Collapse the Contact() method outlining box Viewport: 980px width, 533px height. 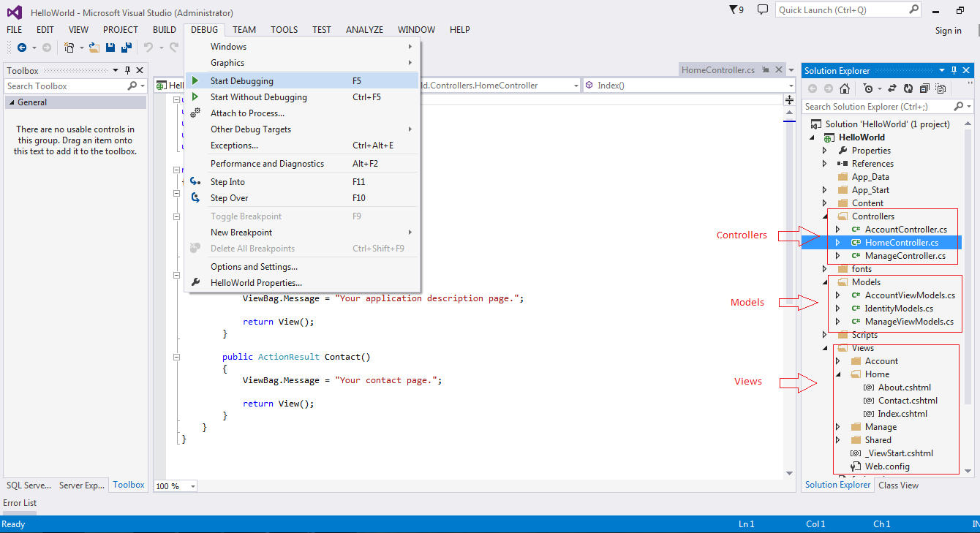tap(177, 358)
